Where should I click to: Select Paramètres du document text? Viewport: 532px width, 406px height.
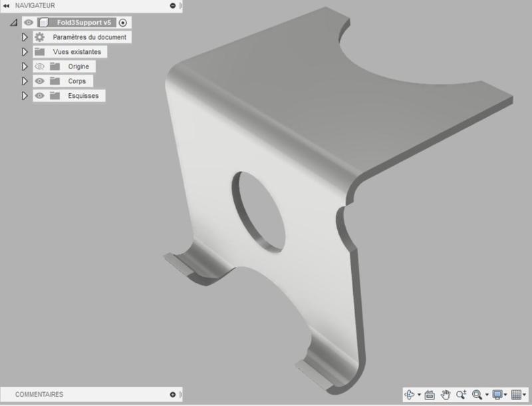click(x=90, y=37)
